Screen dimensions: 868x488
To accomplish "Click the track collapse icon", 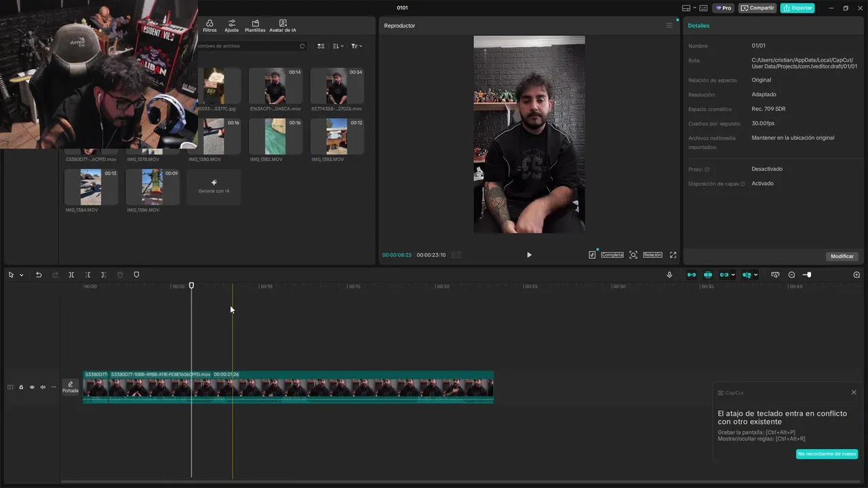I will click(x=10, y=387).
